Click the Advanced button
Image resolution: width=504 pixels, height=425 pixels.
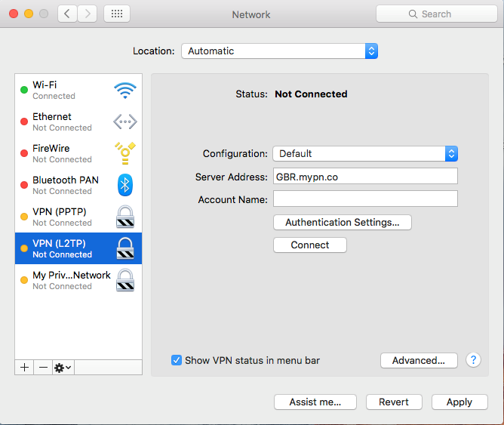pyautogui.click(x=419, y=360)
